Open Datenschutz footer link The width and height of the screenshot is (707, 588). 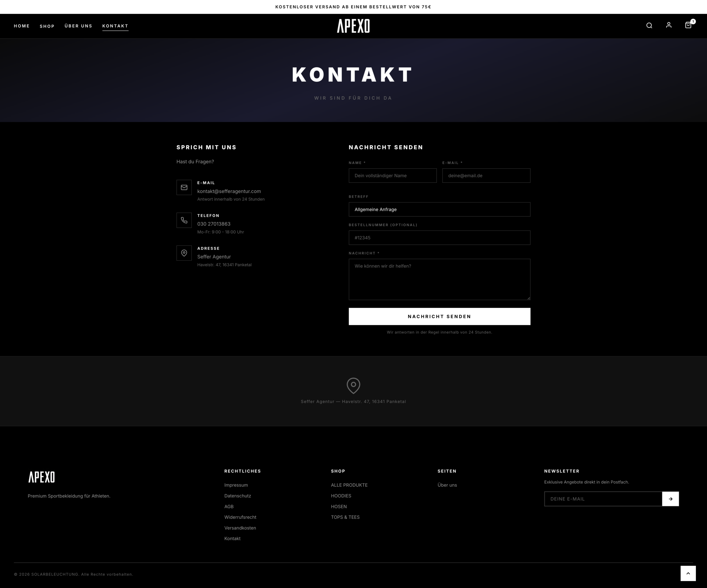238,496
